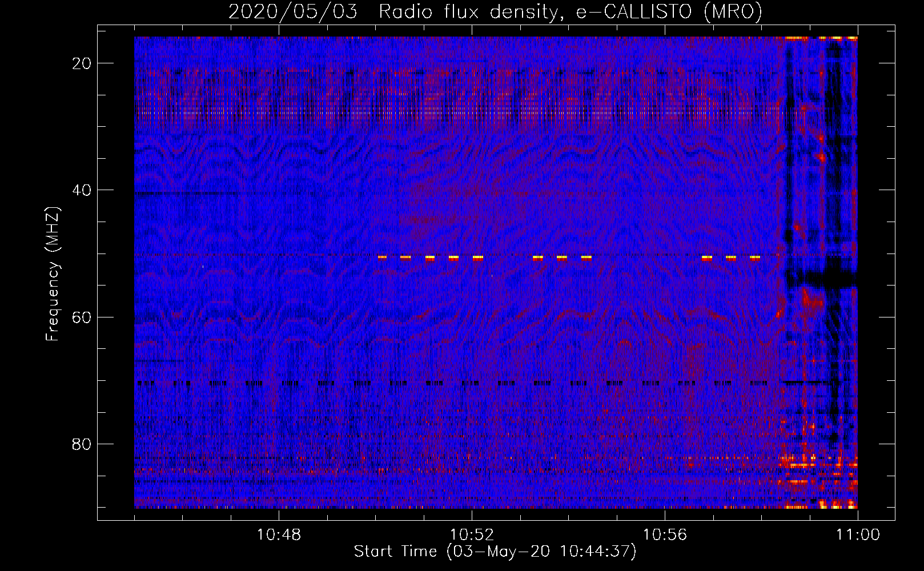Click the 40 frequency tick label
This screenshot has width=924, height=571.
pos(82,190)
